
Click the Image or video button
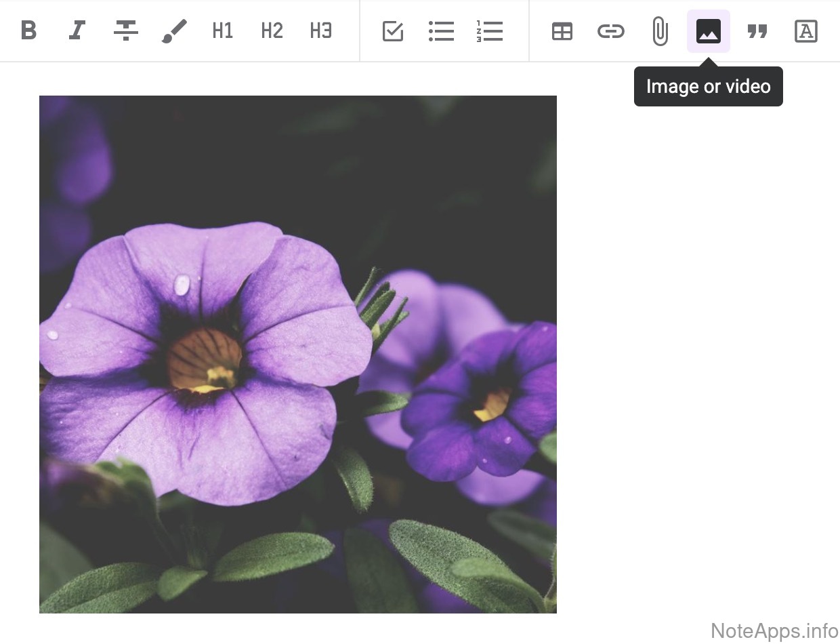(709, 31)
